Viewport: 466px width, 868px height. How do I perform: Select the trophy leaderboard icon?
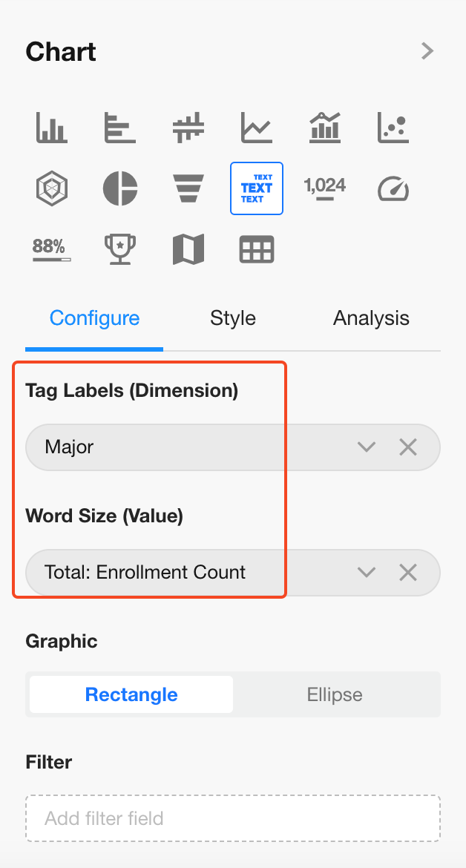pos(119,250)
